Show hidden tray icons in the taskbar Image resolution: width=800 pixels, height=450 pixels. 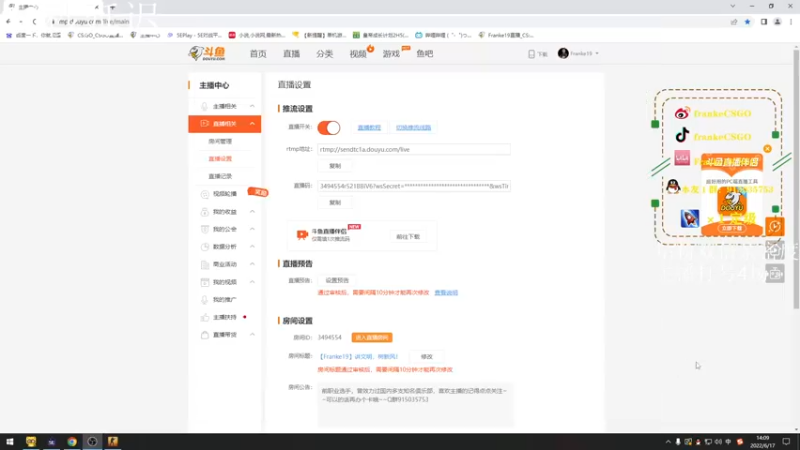point(668,441)
